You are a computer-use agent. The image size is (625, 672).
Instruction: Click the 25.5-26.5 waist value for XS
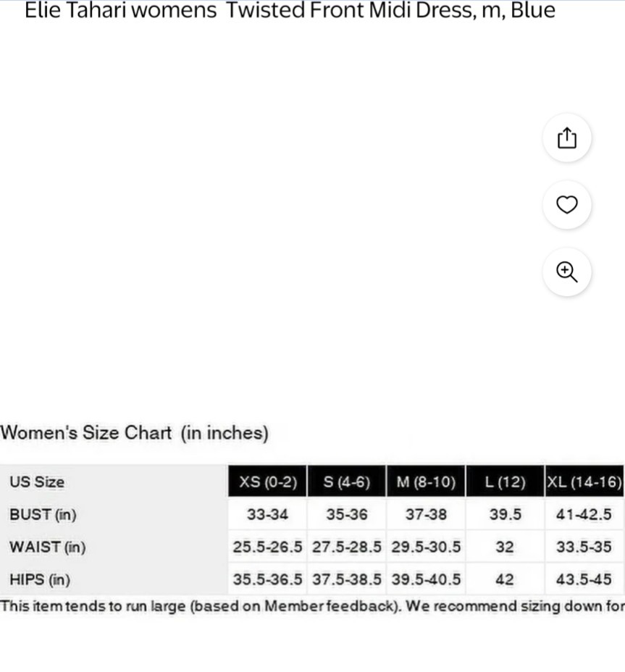click(267, 547)
